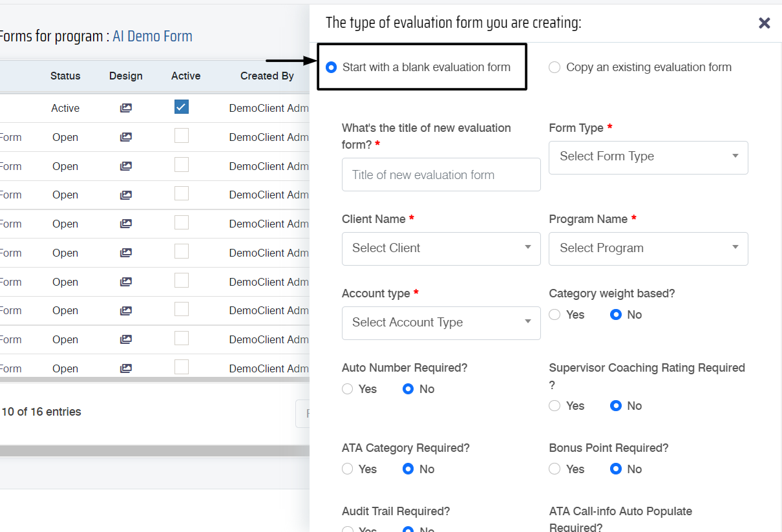Screen dimensions: 782x532
Task: Choose Yes for Category weight based
Action: (x=555, y=315)
